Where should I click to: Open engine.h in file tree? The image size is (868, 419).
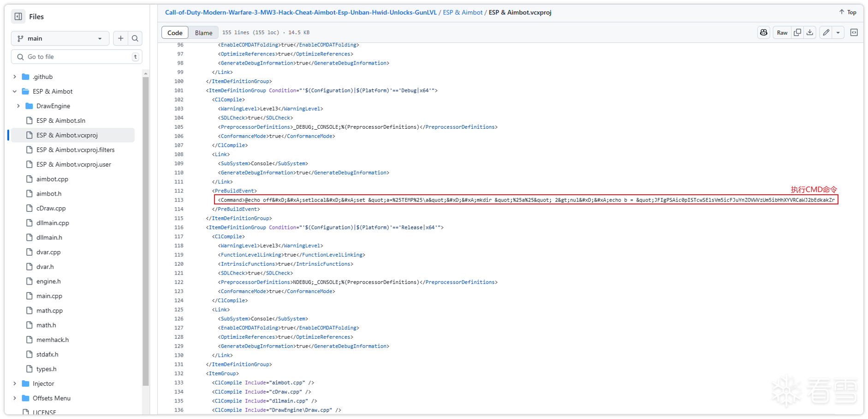pyautogui.click(x=48, y=281)
